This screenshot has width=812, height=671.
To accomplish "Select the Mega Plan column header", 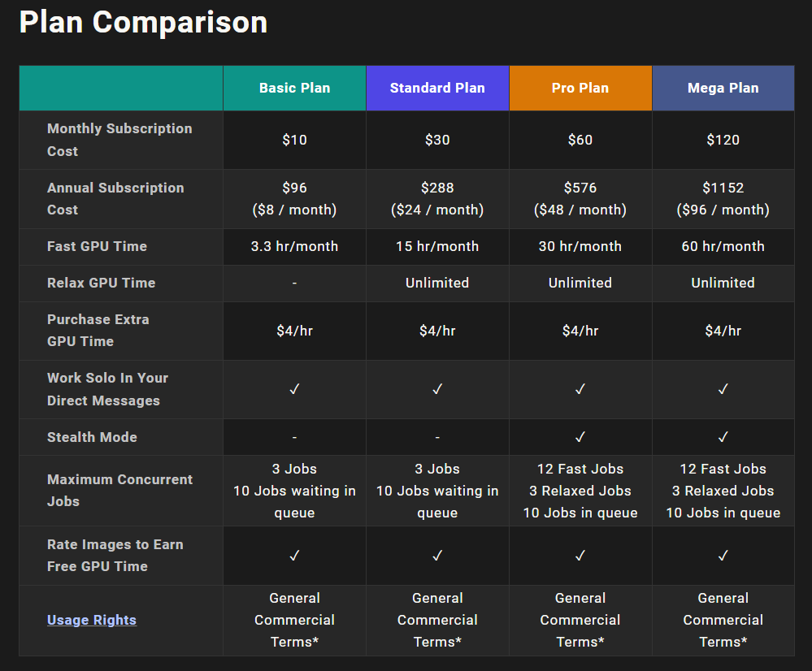I will [x=723, y=88].
